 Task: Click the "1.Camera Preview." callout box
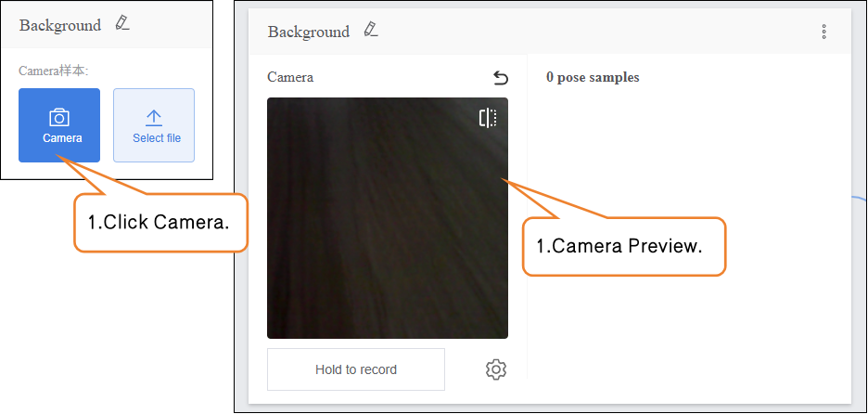point(622,246)
